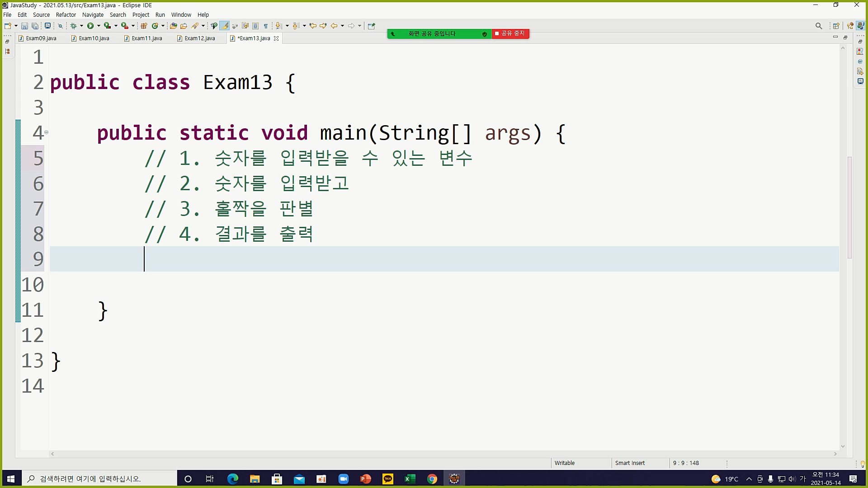Toggle Mark Occurrences highlighter

[225, 26]
